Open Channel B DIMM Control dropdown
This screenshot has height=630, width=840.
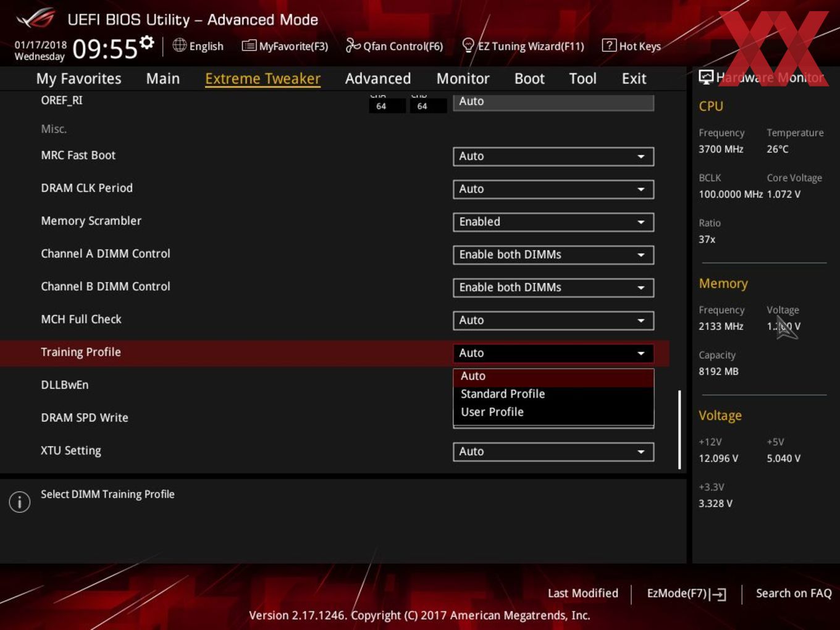point(553,287)
